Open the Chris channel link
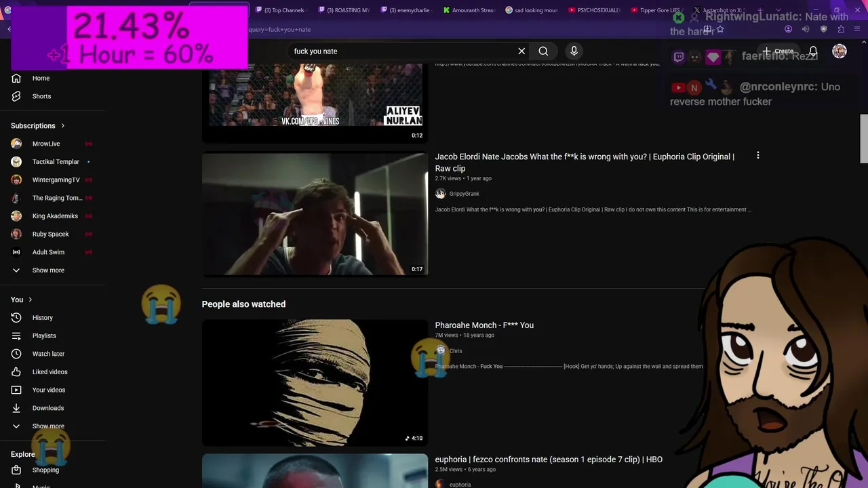Image resolution: width=868 pixels, height=488 pixels. click(456, 351)
